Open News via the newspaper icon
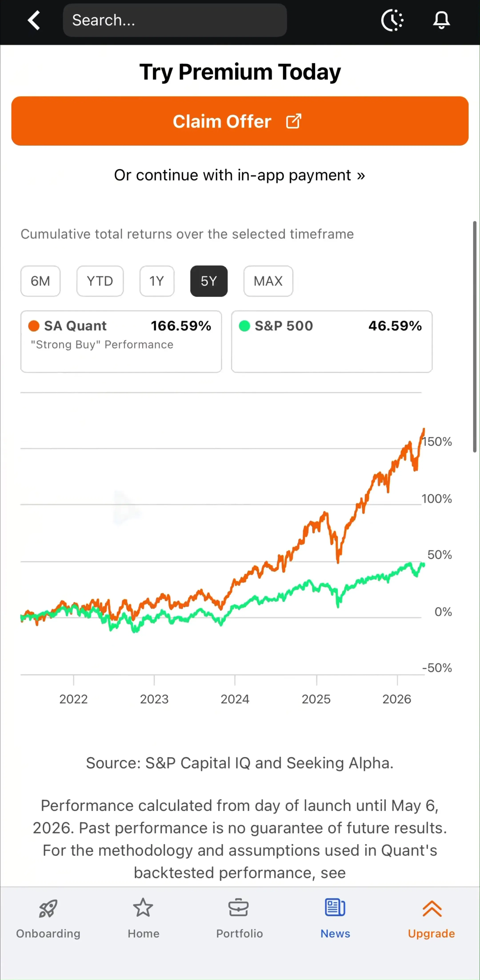Screen dimensions: 480x980 (x=335, y=908)
